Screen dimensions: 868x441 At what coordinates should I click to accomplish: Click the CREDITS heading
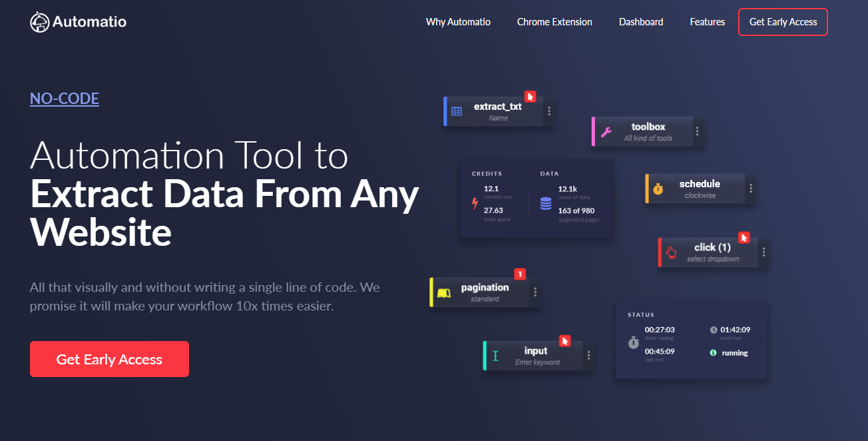click(x=487, y=173)
